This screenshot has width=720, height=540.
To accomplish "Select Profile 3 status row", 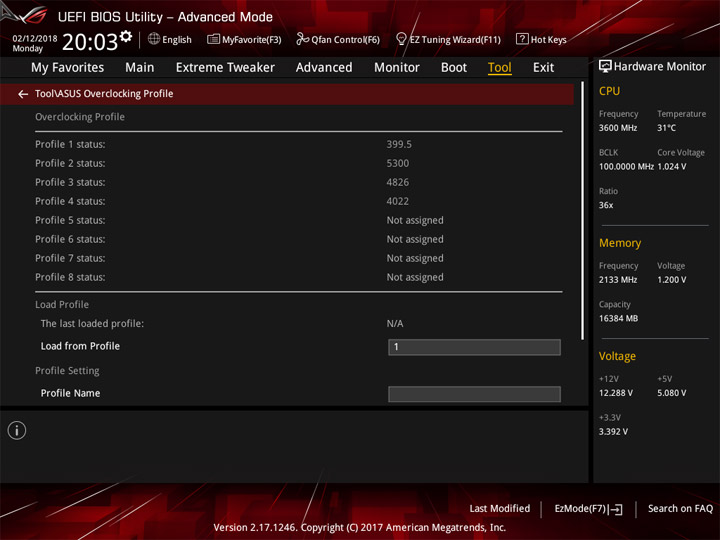I will pos(298,182).
